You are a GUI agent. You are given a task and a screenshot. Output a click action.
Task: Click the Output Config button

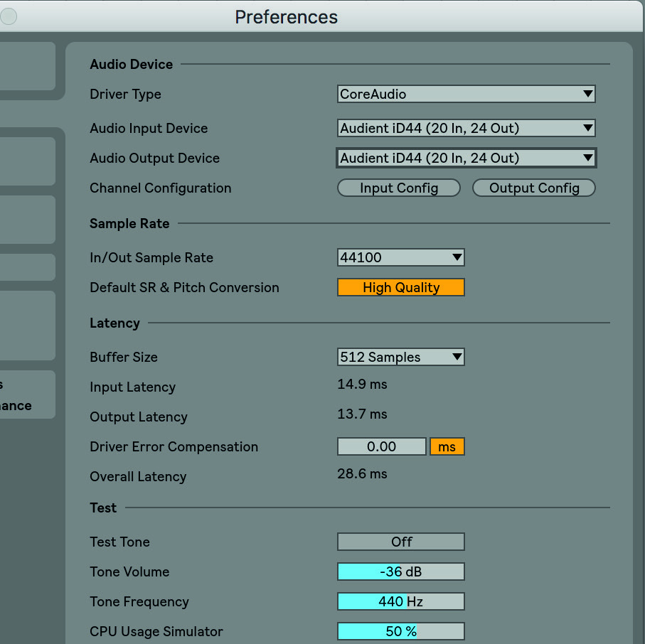(534, 188)
